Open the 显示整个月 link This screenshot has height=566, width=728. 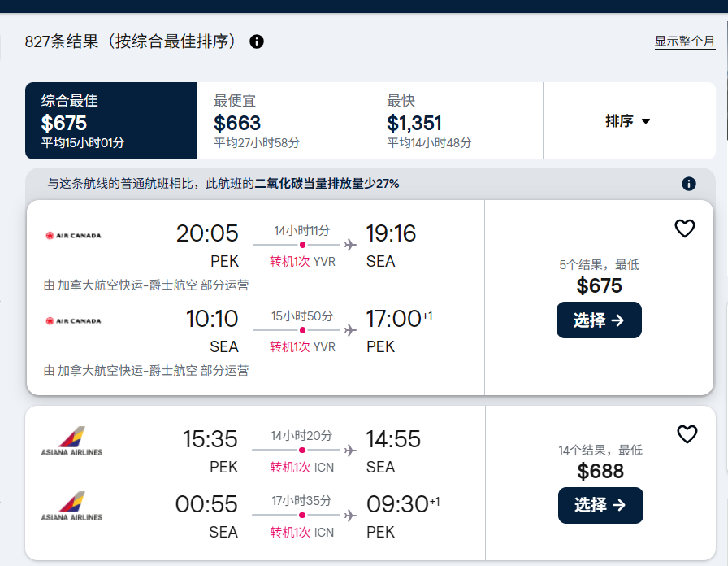click(x=685, y=41)
